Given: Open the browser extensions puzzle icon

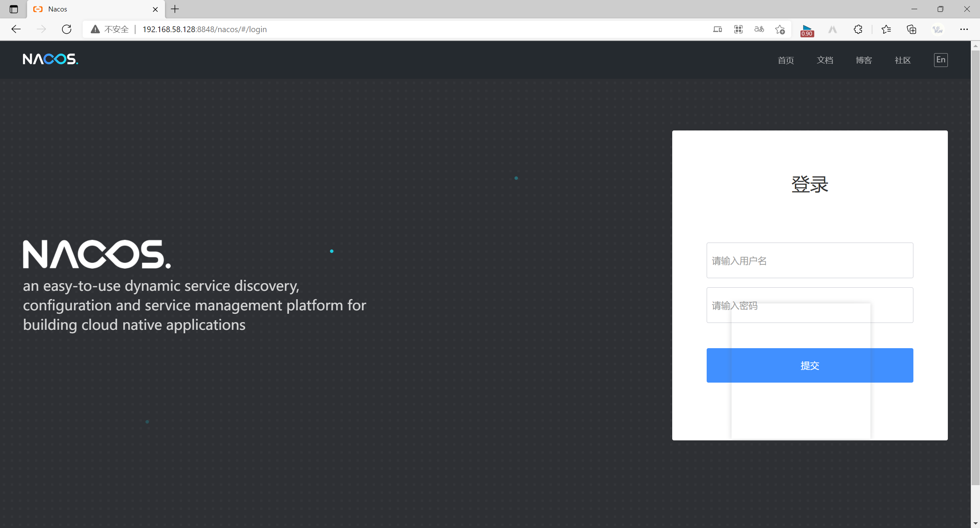Looking at the screenshot, I should pyautogui.click(x=858, y=29).
